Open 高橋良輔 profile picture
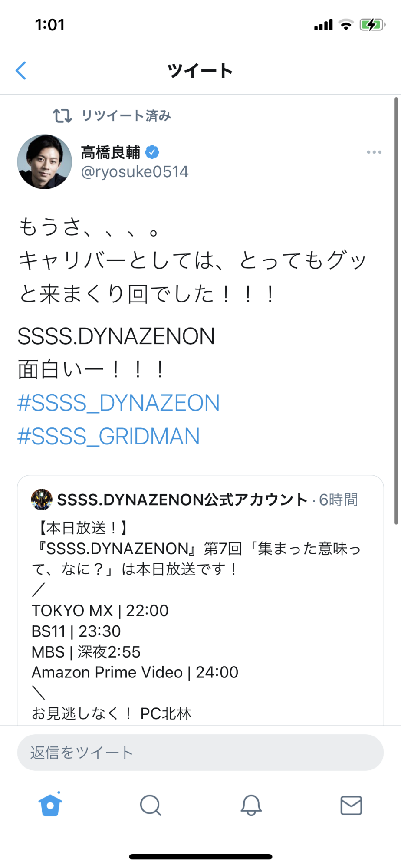 [x=45, y=162]
